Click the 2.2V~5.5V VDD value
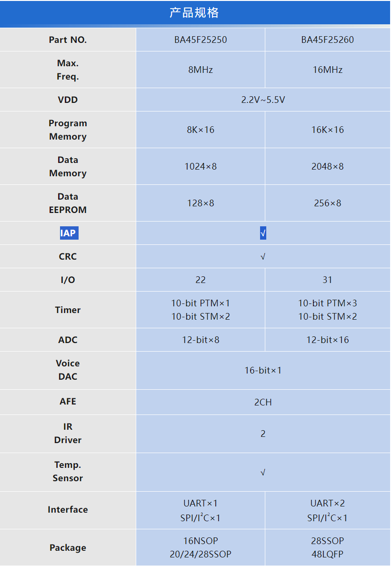392x566 pixels. pos(263,100)
